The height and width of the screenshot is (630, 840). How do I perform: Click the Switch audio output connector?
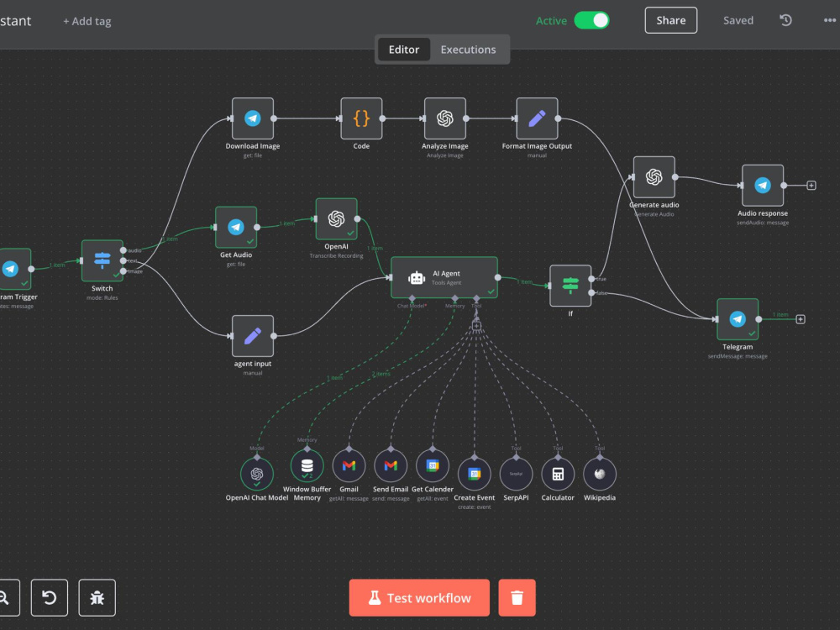point(123,250)
